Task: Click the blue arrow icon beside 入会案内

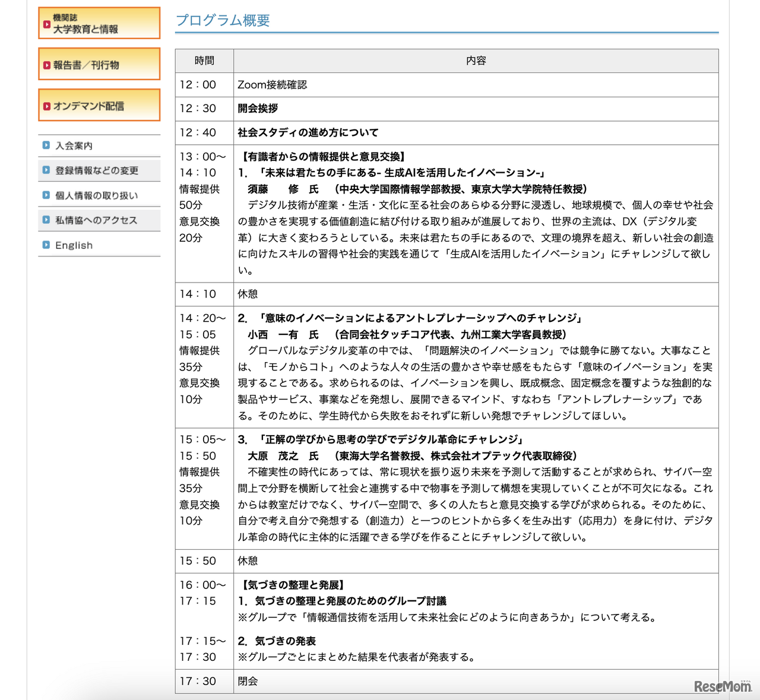Action: 46,145
